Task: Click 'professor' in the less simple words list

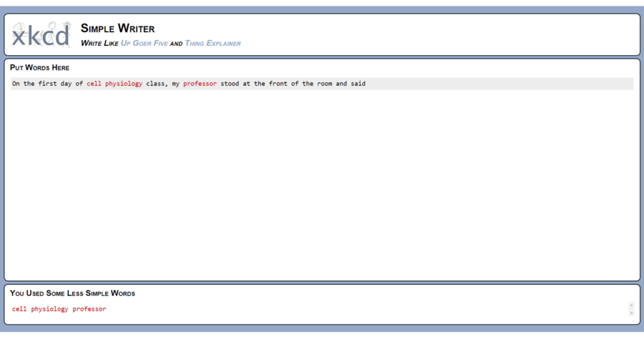Action: click(89, 309)
